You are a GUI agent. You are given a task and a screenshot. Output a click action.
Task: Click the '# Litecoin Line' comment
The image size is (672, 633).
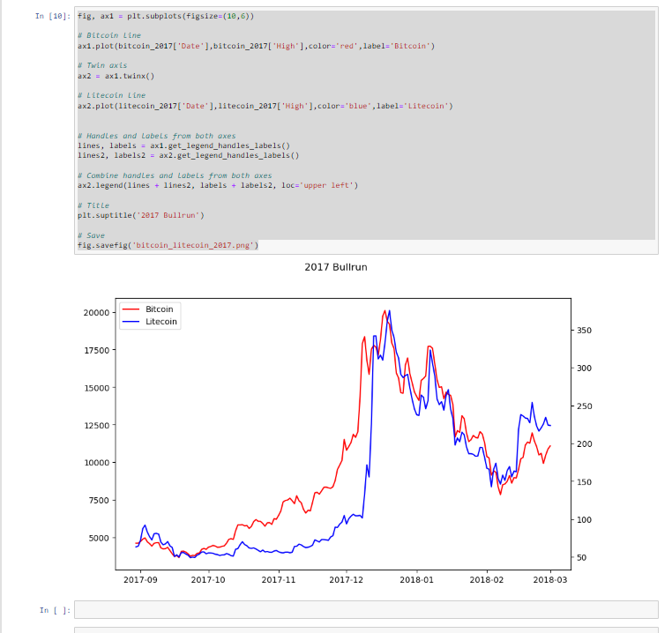tap(111, 95)
